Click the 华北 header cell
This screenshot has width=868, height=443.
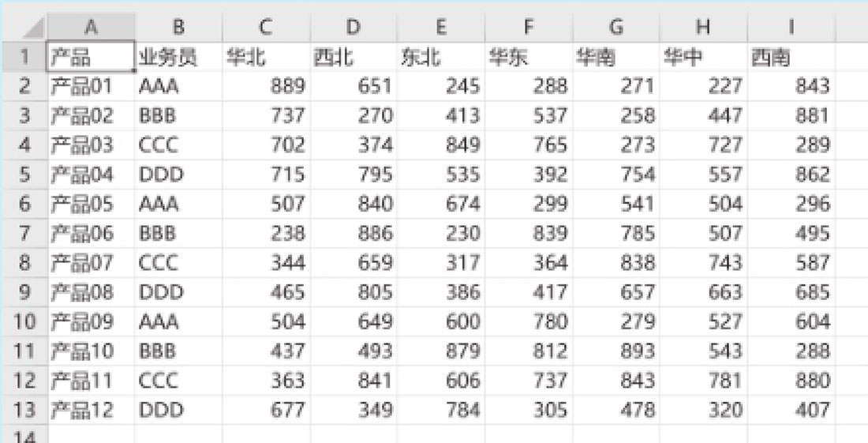coord(266,57)
